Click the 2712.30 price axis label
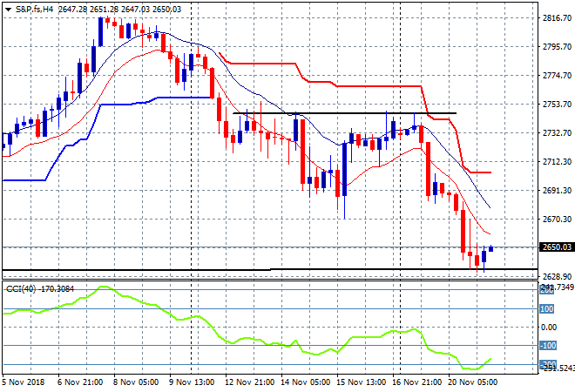This screenshot has height=392, width=575. [x=557, y=161]
